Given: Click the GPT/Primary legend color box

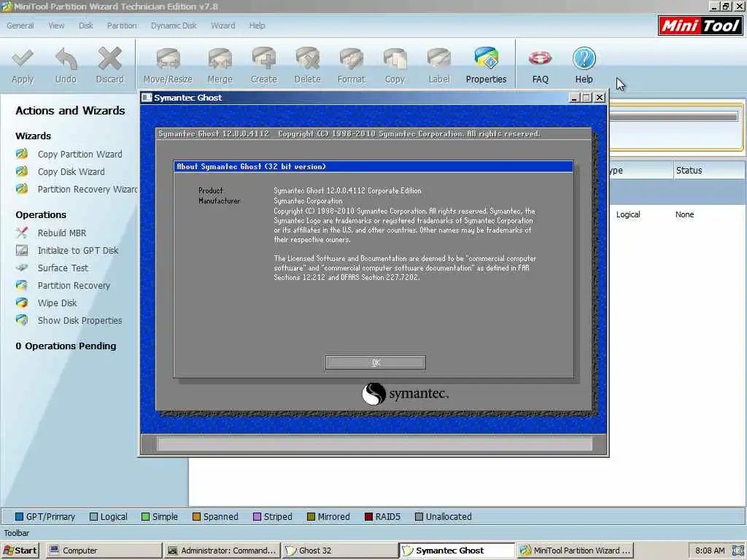Looking at the screenshot, I should 19,517.
